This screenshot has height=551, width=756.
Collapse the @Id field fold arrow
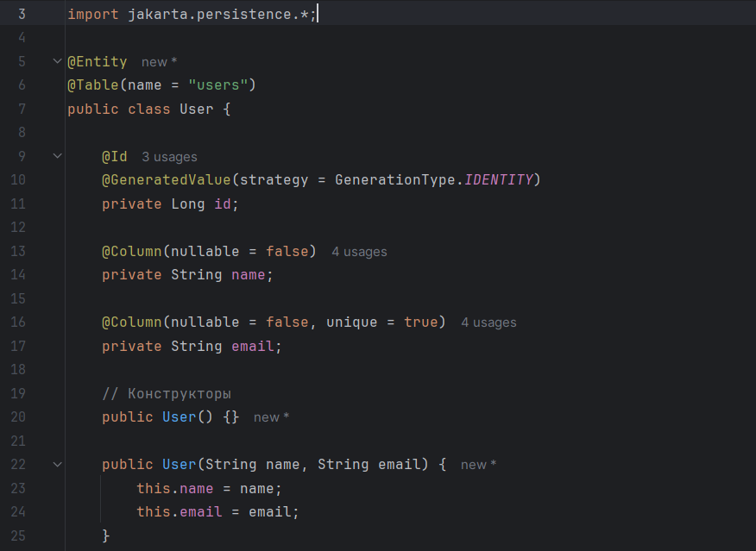click(x=57, y=156)
